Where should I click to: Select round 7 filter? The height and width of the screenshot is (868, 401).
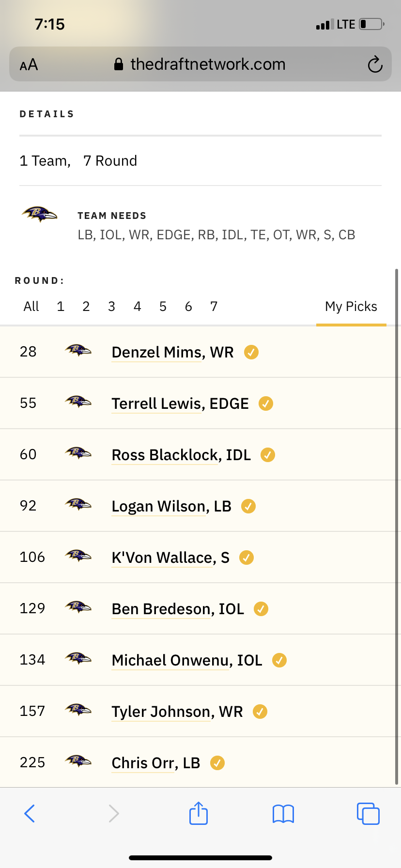pos(214,307)
